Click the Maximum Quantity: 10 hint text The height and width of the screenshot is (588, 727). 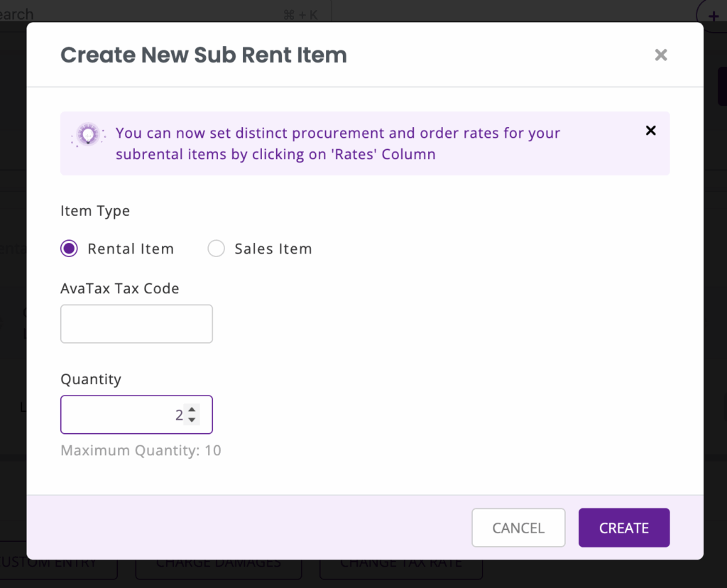(141, 451)
